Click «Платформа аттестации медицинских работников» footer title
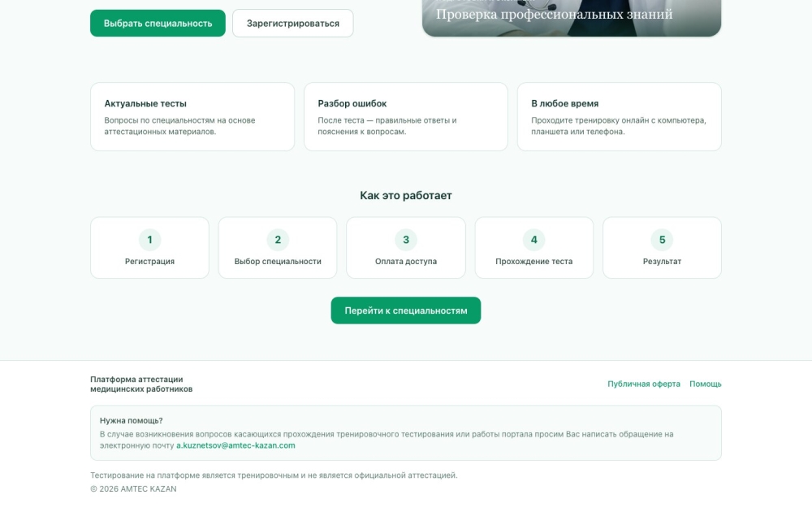Screen dimensions: 812x508 click(141, 384)
